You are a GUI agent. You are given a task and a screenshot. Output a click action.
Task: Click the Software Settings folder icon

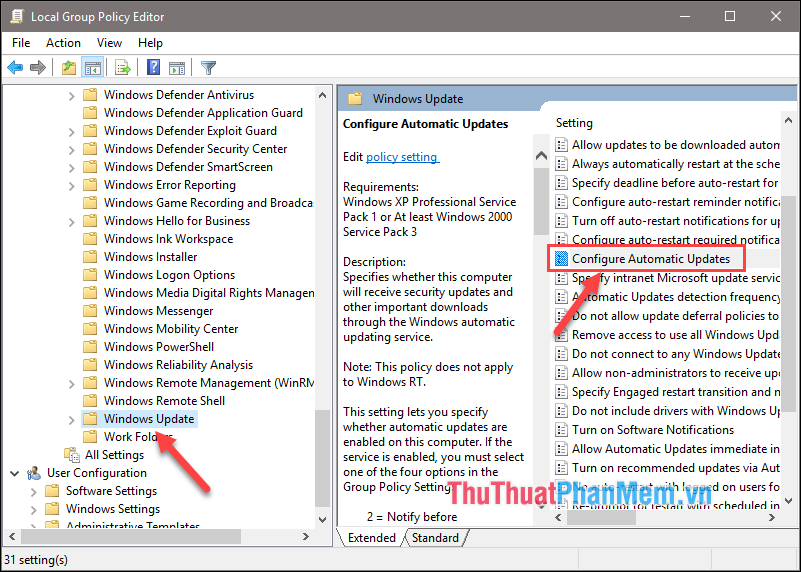point(52,491)
